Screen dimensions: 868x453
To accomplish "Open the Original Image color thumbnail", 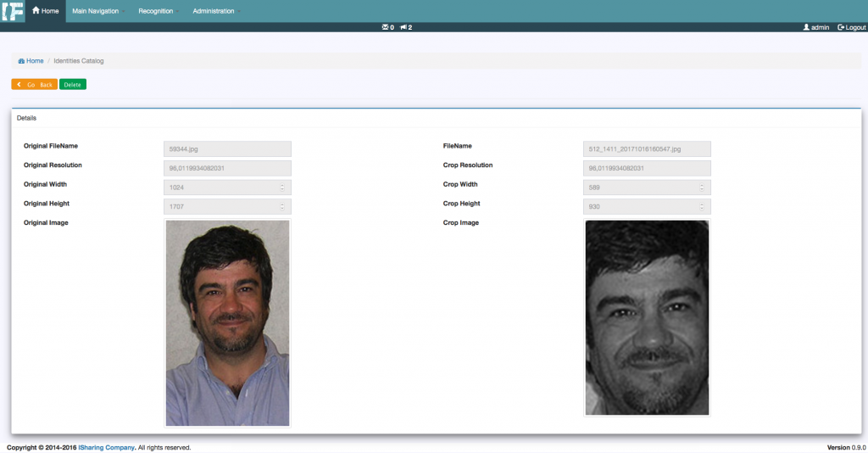I will tap(227, 323).
